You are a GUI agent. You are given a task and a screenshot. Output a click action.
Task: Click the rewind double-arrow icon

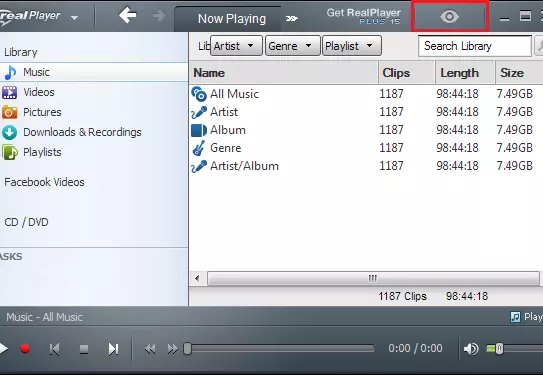point(150,349)
